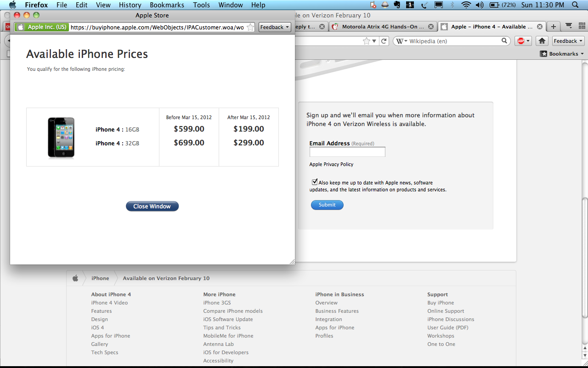Toggle the keep me up to date checkbox
Viewport: 588px width, 368px height.
point(315,182)
